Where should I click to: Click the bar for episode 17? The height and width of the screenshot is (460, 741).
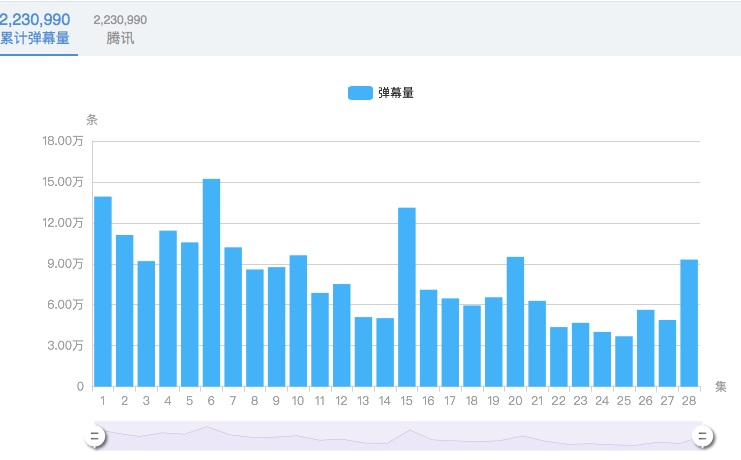450,342
